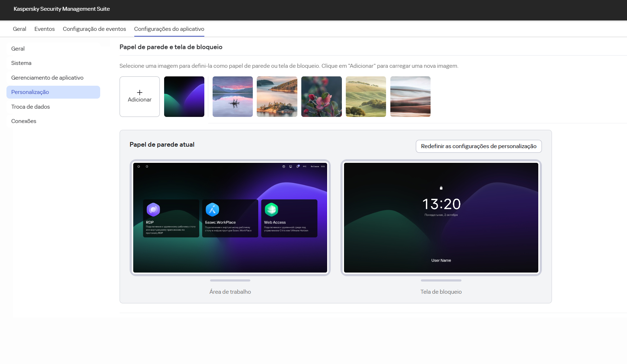Screen dimensions: 627x364
Task: Click the power icon in the desktop preview
Action: [x=138, y=166]
